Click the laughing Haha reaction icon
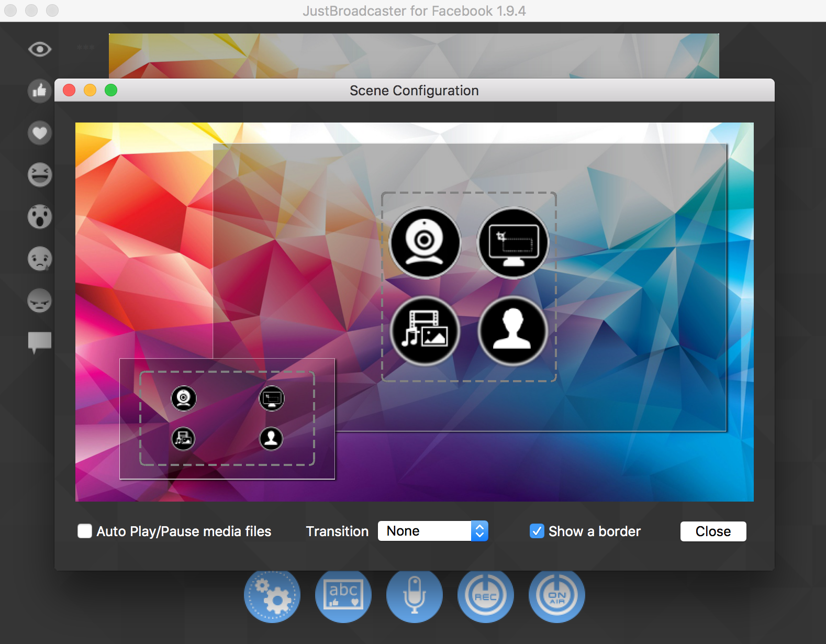826x644 pixels. tap(40, 175)
